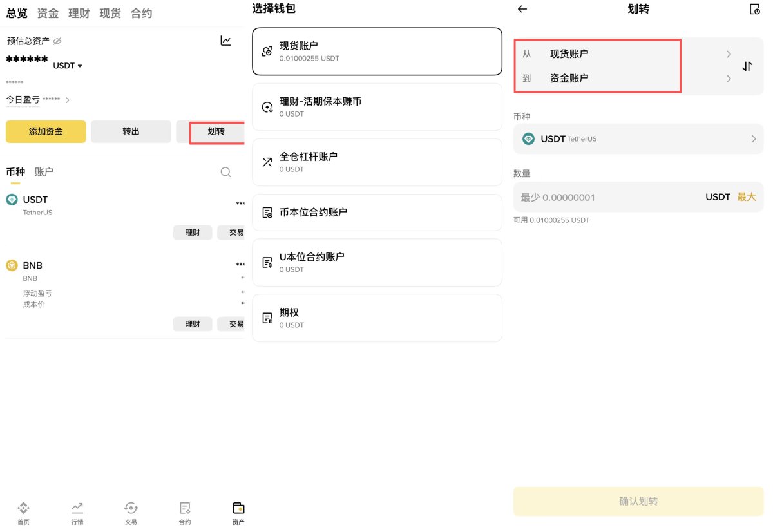The image size is (773, 532).
Task: Click 最大 to fill the maximum amount
Action: point(746,197)
